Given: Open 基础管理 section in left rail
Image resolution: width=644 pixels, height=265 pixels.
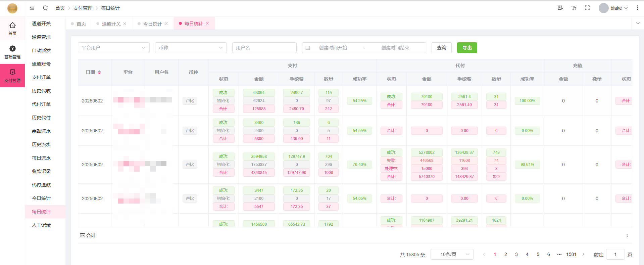Looking at the screenshot, I should [12, 52].
